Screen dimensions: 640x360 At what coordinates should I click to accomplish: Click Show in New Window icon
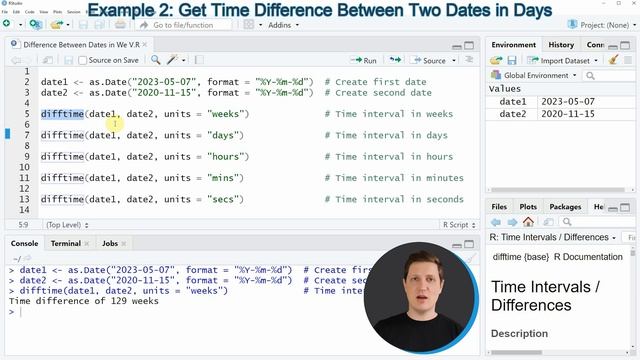coord(47,60)
